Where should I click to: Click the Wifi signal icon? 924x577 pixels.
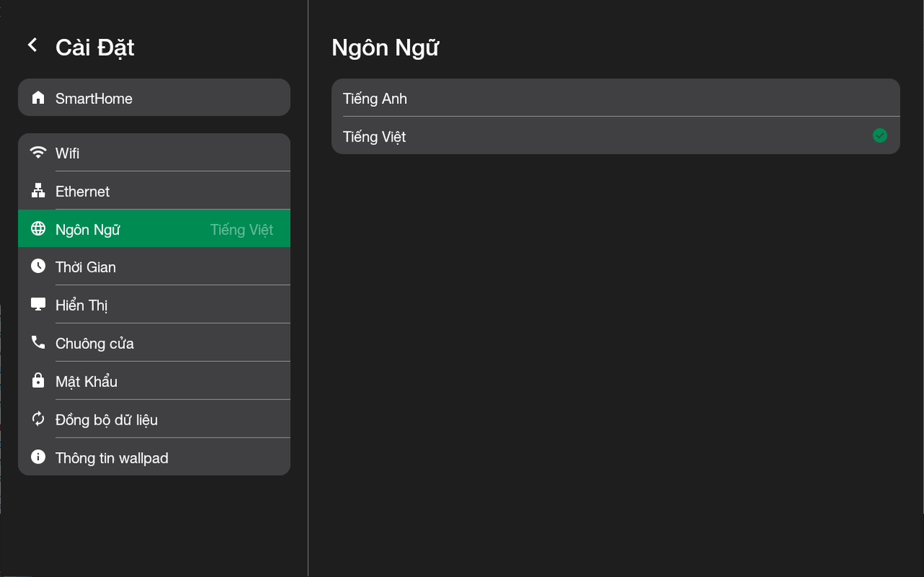(38, 152)
